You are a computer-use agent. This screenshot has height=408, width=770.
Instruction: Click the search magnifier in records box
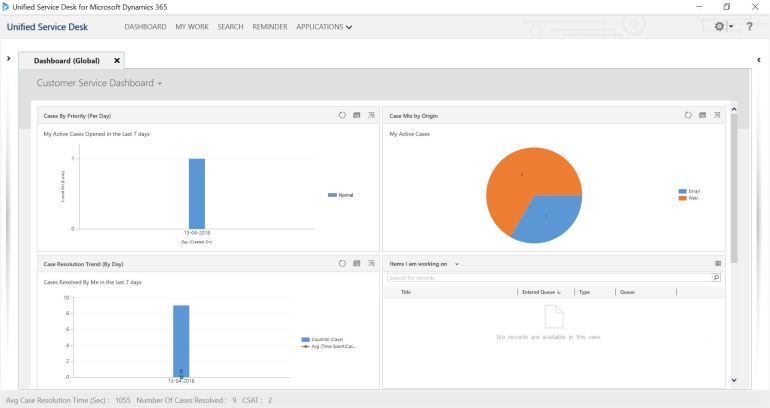tap(716, 277)
